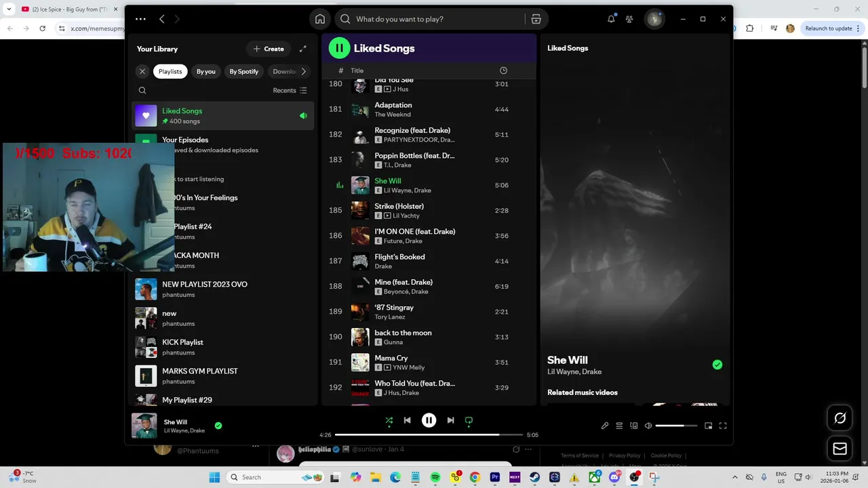Image resolution: width=868 pixels, height=488 pixels.
Task: Open Chrome from Windows taskbar
Action: [475, 477]
